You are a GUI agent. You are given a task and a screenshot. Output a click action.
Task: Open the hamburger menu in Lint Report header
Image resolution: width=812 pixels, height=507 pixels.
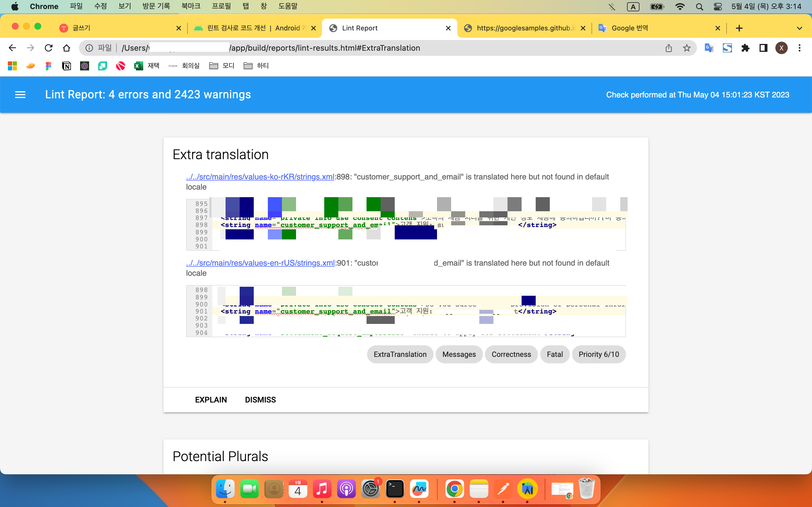(20, 95)
